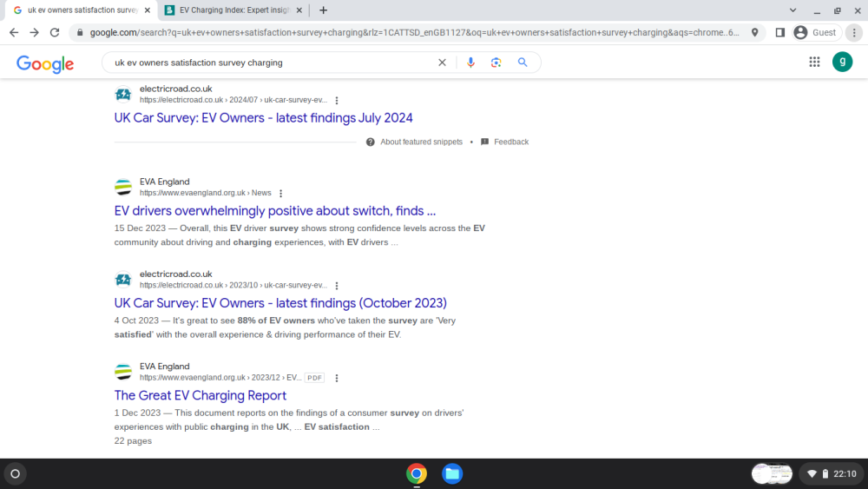The height and width of the screenshot is (489, 868).
Task: Click the browser address bar URL
Action: (414, 33)
